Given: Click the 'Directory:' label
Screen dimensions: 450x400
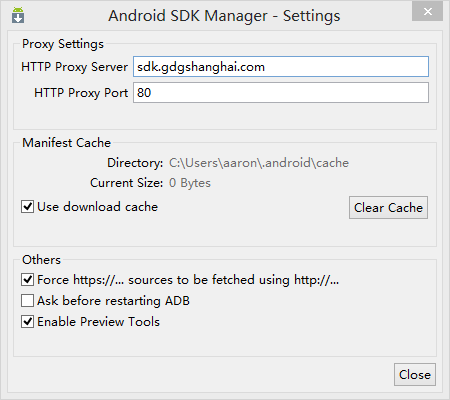Looking at the screenshot, I should pos(135,163).
